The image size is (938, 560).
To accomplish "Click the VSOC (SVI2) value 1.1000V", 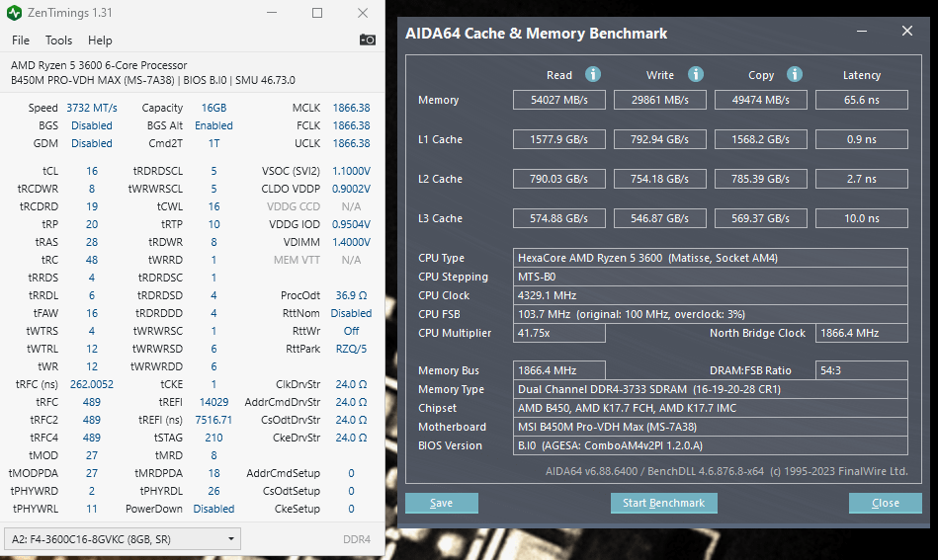I will (x=351, y=171).
